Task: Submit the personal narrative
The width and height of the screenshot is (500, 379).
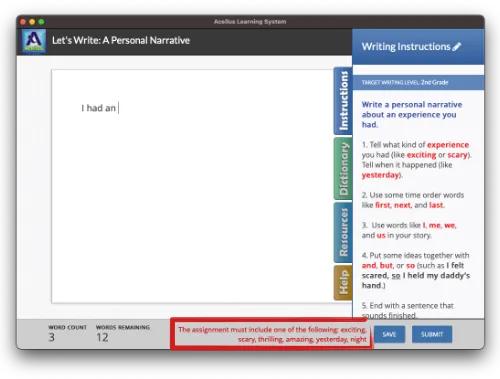Action: tap(432, 334)
